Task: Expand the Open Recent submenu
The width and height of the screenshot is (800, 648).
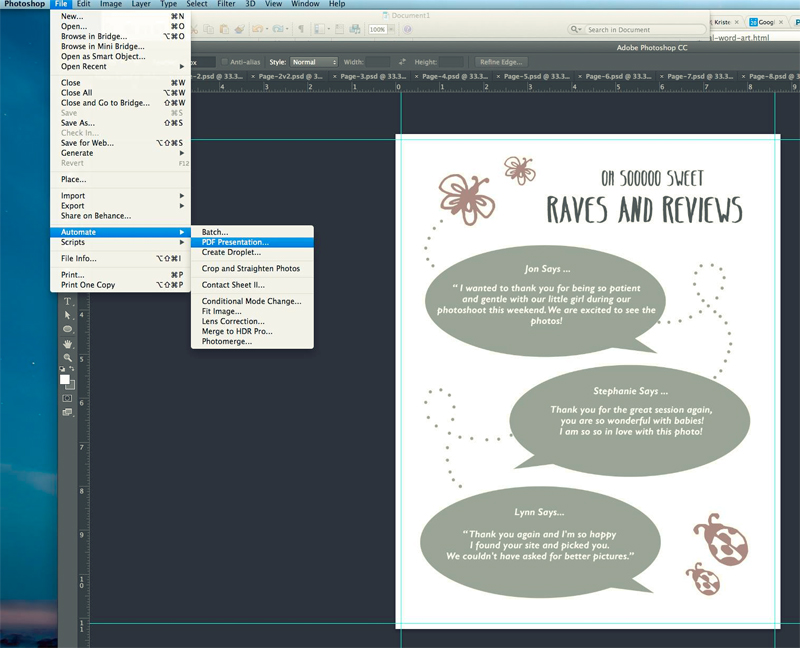Action: (x=120, y=66)
